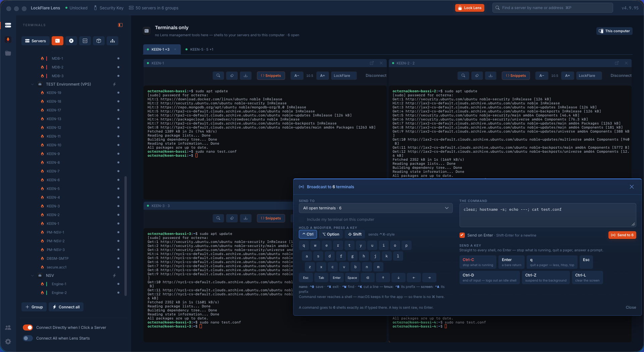Increase font size with A+ in KEEN-2
644x352 pixels.
click(x=568, y=76)
